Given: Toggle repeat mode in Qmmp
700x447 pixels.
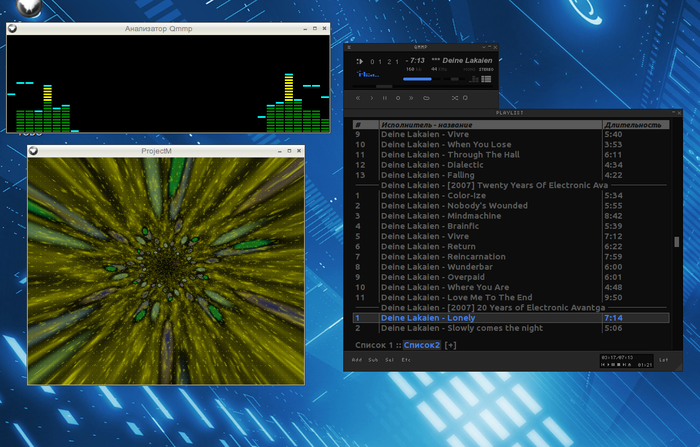Looking at the screenshot, I should pos(464,98).
